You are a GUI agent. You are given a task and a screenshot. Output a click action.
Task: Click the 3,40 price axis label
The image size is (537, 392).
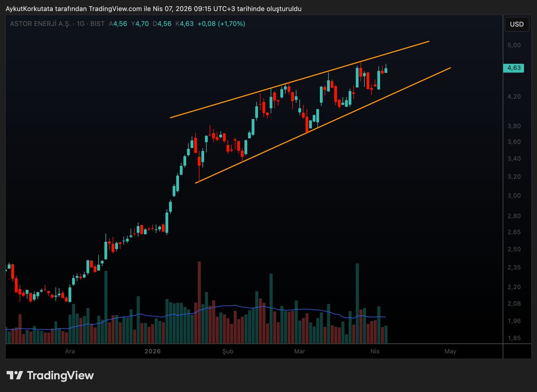tap(514, 159)
